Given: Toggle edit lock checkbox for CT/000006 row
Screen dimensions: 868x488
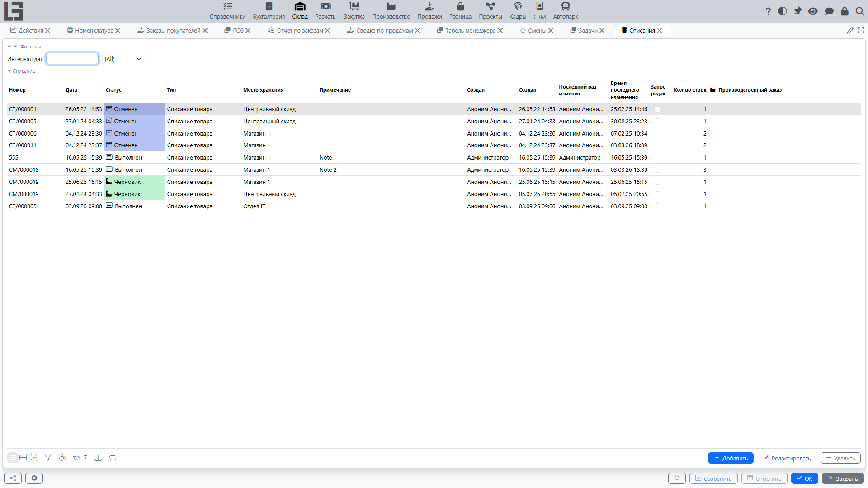Looking at the screenshot, I should pos(657,133).
